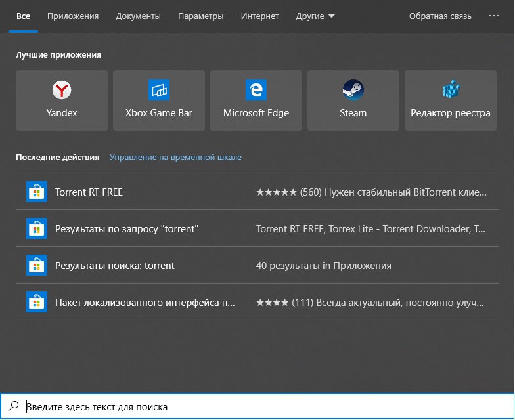Click Store icon beside Пакет локализованного интерфейса
This screenshot has width=515, height=420.
[x=37, y=302]
